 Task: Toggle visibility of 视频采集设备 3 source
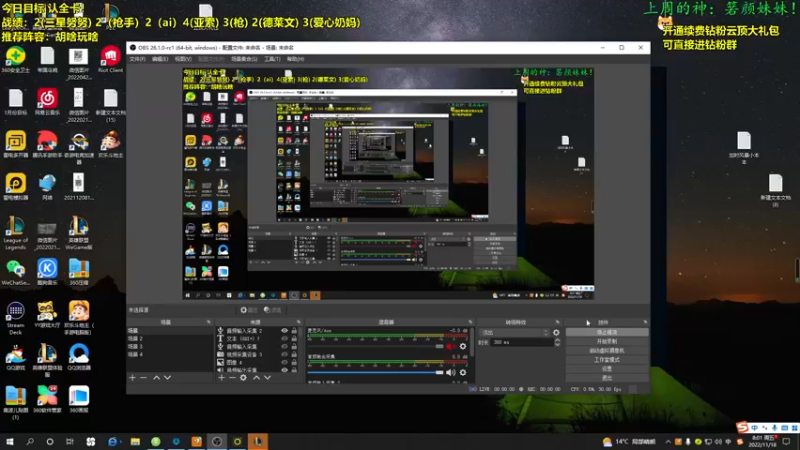285,354
